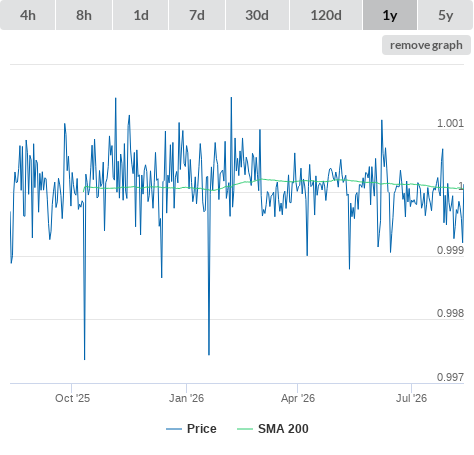Open the 7d chart range
Image resolution: width=474 pixels, height=455 pixels.
pos(197,15)
